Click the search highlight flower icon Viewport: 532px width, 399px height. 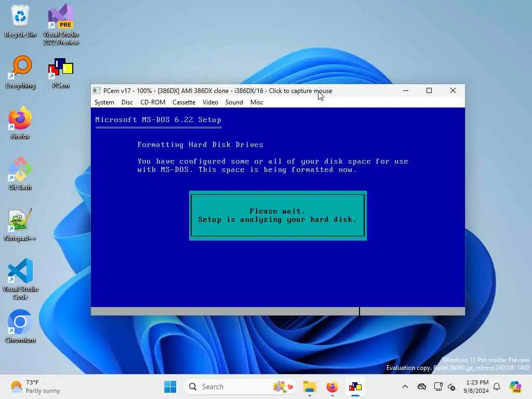283,387
